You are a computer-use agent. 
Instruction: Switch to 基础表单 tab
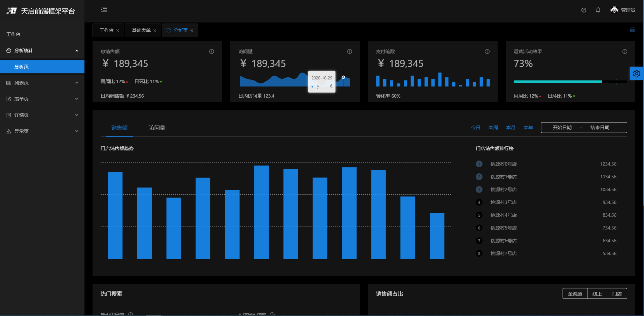coord(141,30)
